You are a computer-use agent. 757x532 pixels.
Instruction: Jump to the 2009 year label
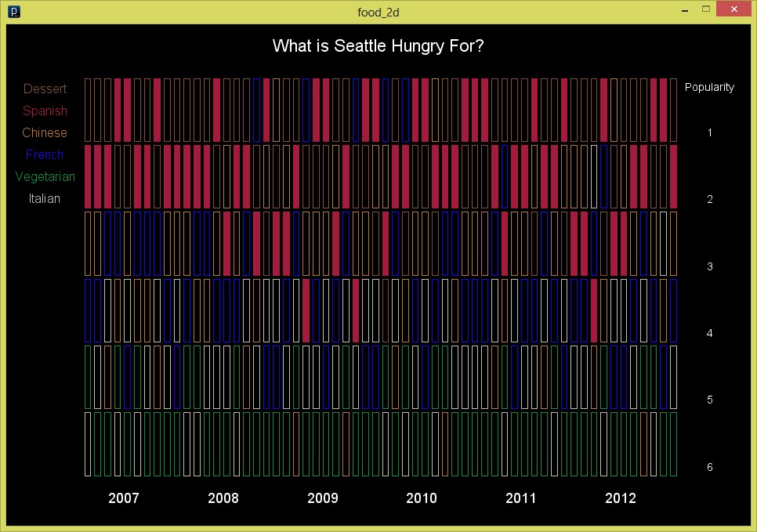(323, 498)
